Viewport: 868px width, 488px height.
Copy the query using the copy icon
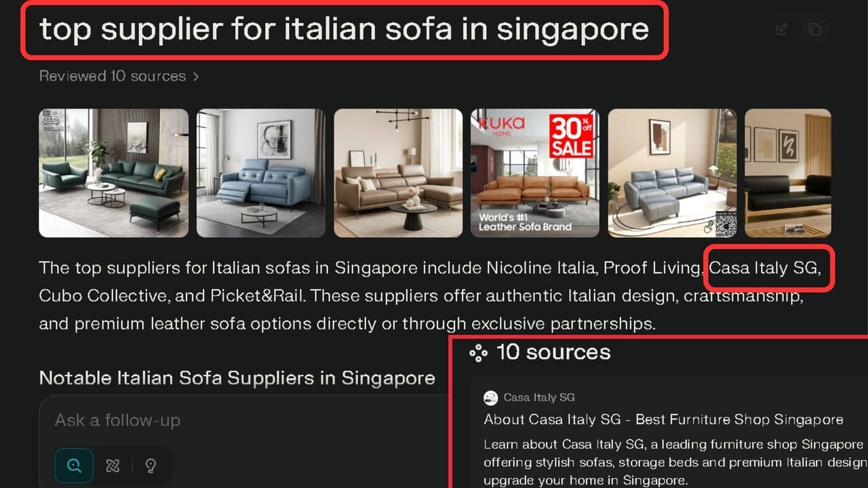pyautogui.click(x=814, y=29)
